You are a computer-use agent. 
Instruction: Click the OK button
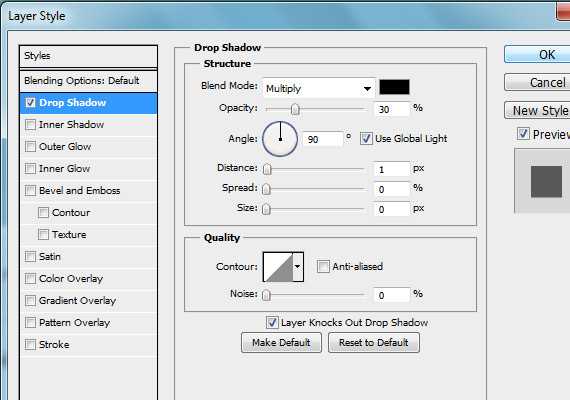[537, 55]
